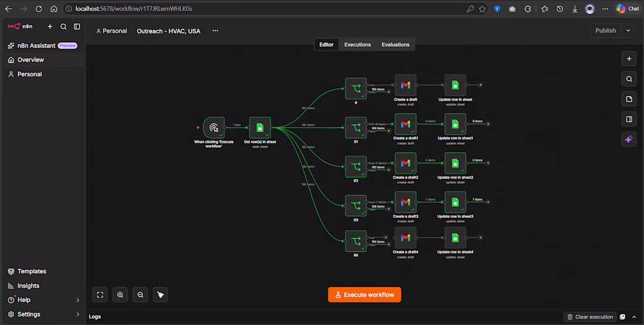Viewport: 644px width, 325px height.
Task: Add node with canvas plus button
Action: point(629,59)
